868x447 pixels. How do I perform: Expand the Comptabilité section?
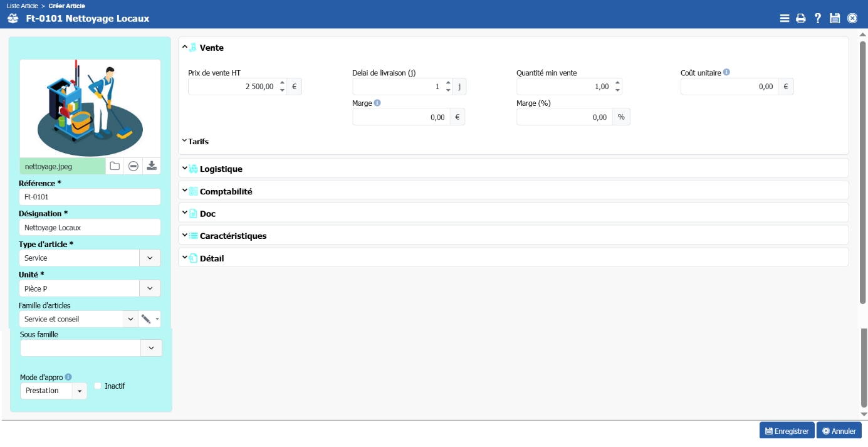(226, 191)
